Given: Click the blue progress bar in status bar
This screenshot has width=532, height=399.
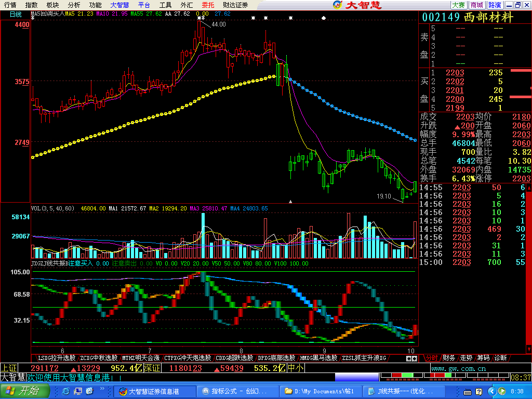Looking at the screenshot, I should (356, 377).
